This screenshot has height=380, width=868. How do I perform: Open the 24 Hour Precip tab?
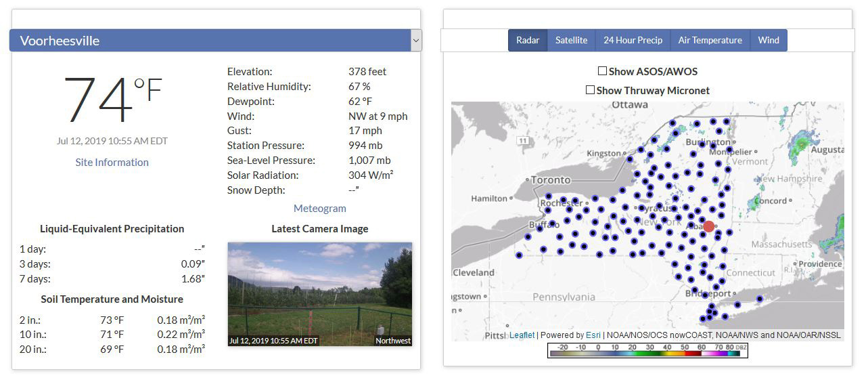(x=633, y=40)
